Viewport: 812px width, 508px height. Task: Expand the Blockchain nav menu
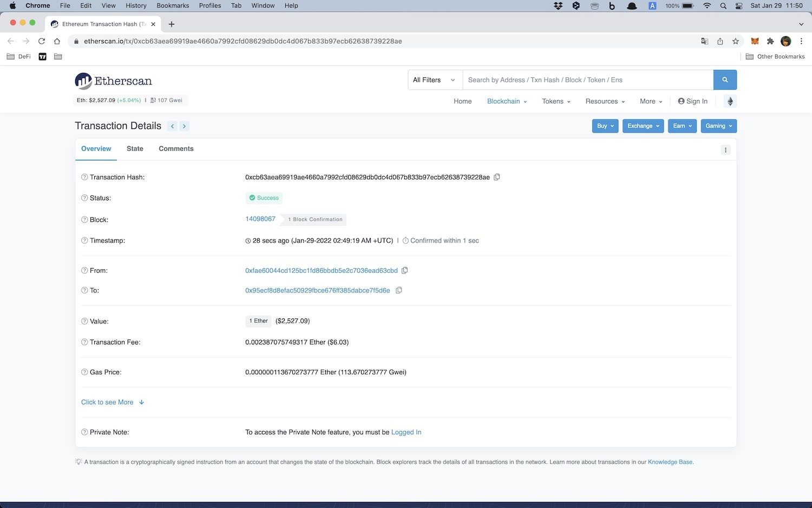click(507, 101)
